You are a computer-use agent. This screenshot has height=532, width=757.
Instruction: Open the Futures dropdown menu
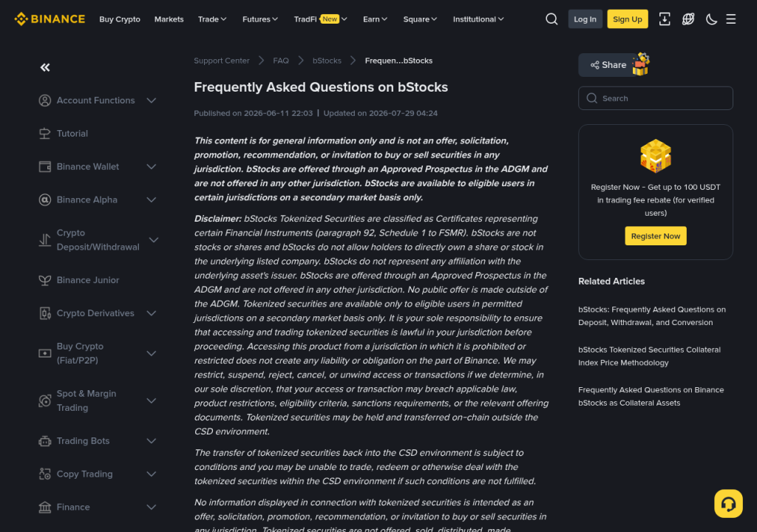pos(260,19)
